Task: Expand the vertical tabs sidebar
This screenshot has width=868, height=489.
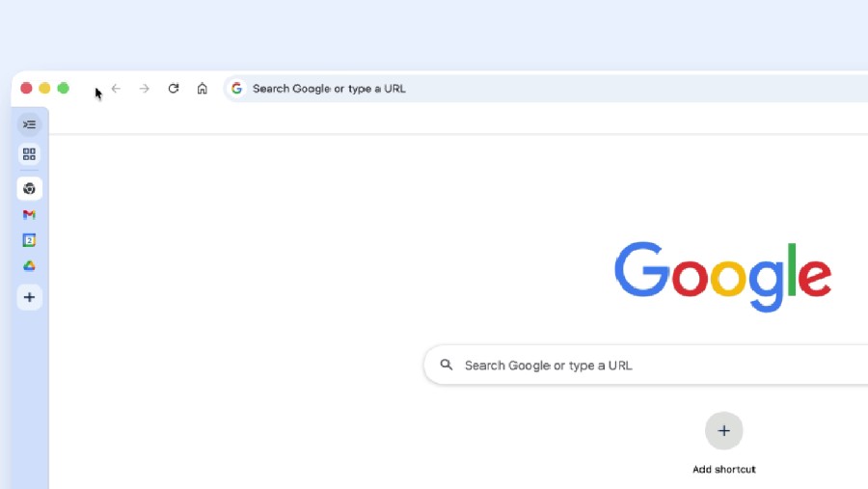Action: pyautogui.click(x=29, y=124)
